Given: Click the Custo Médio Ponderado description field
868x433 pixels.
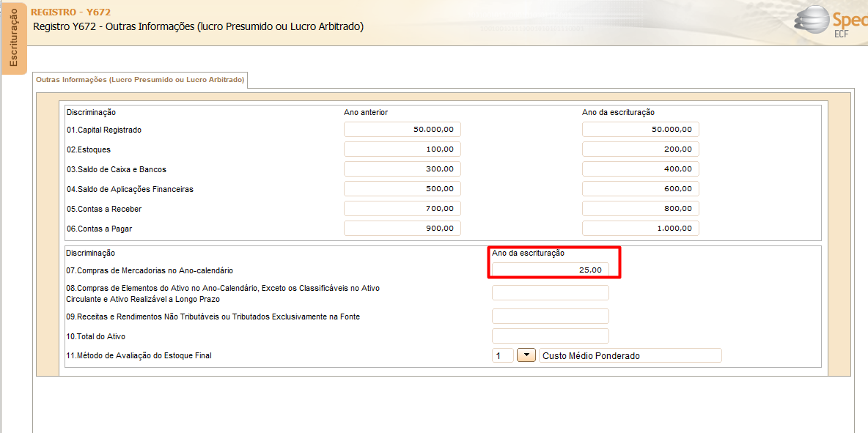Looking at the screenshot, I should (630, 355).
